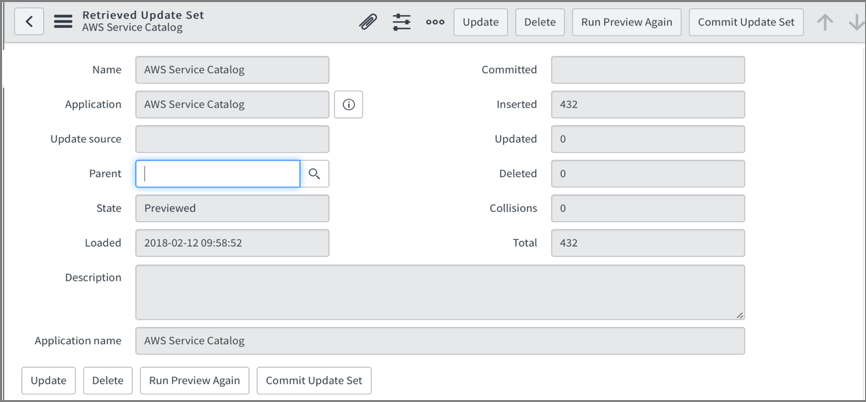Click the bottom Delete button
866x402 pixels.
point(108,380)
